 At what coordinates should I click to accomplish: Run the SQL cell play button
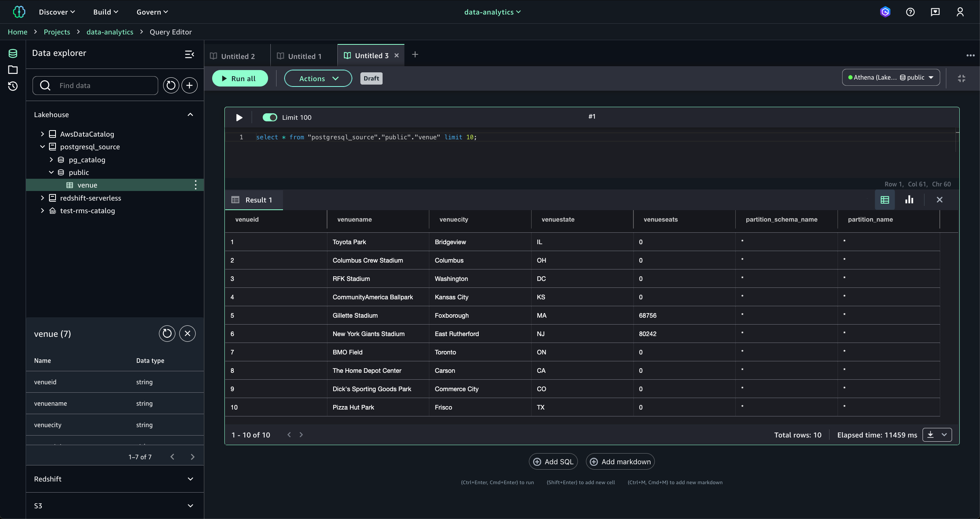pos(239,118)
